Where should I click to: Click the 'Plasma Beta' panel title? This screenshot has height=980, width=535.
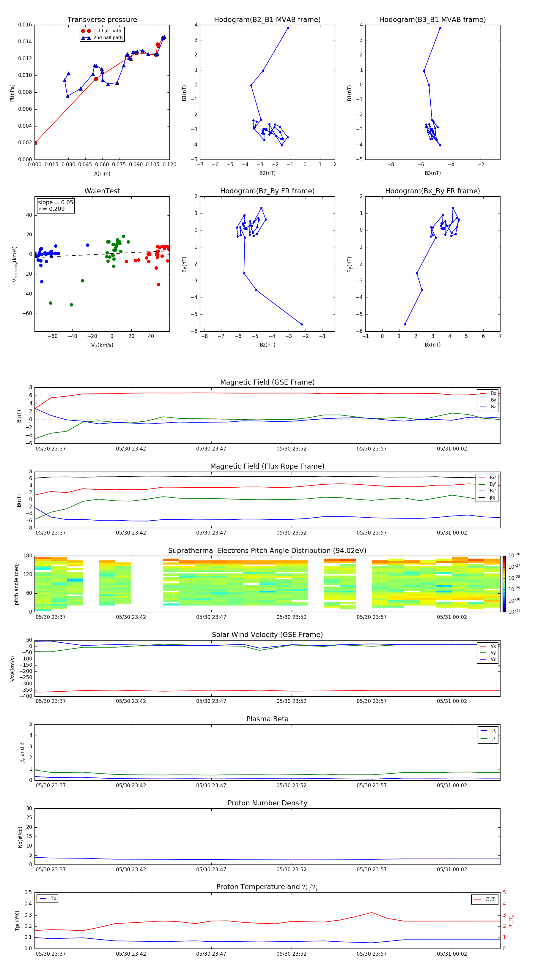pos(267,719)
